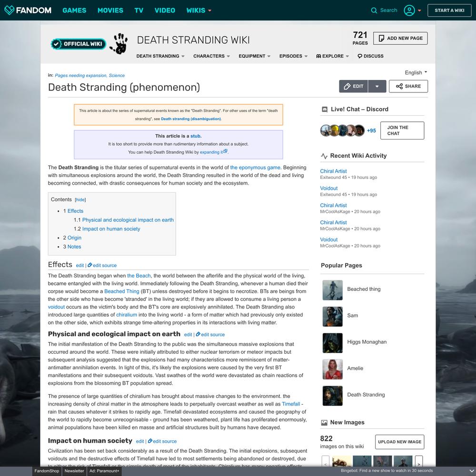Click the Death Stranding handprint logo

(x=119, y=43)
